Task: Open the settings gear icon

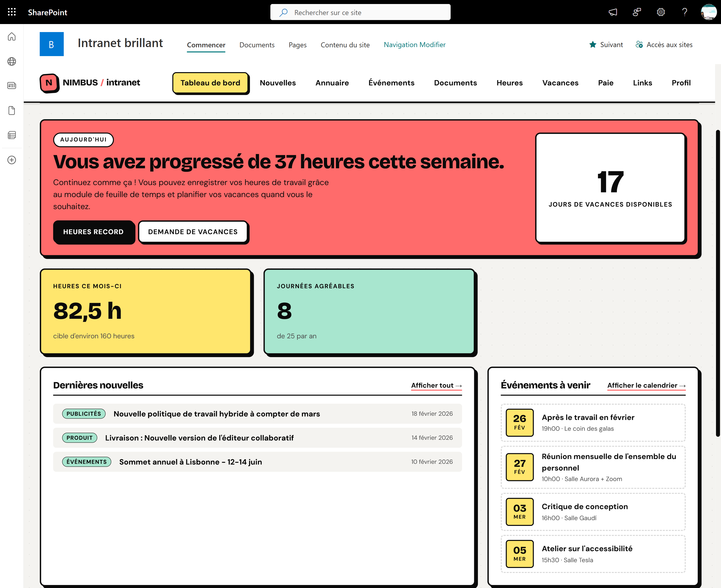Action: click(x=661, y=12)
